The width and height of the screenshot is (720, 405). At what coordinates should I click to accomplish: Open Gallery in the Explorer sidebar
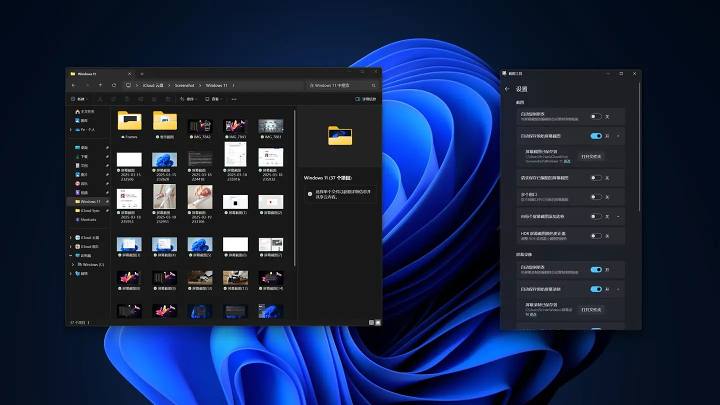coord(81,120)
